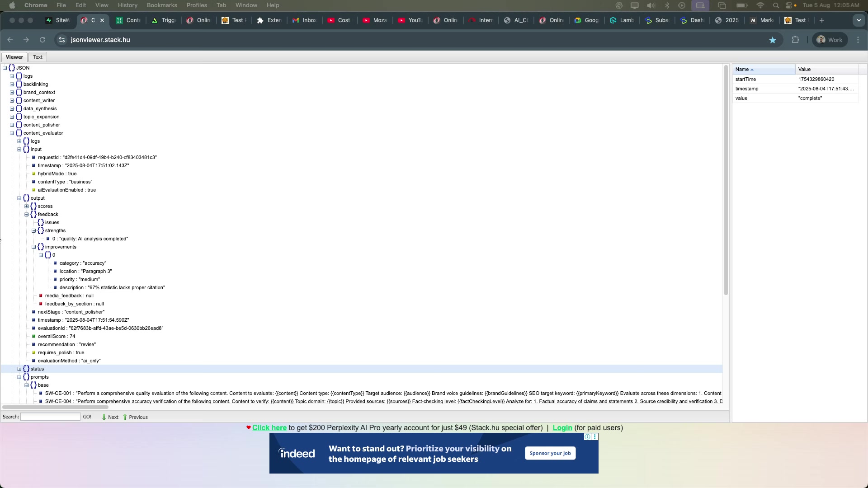The height and width of the screenshot is (488, 868).
Task: Collapse the content_evaluator node
Action: point(12,133)
